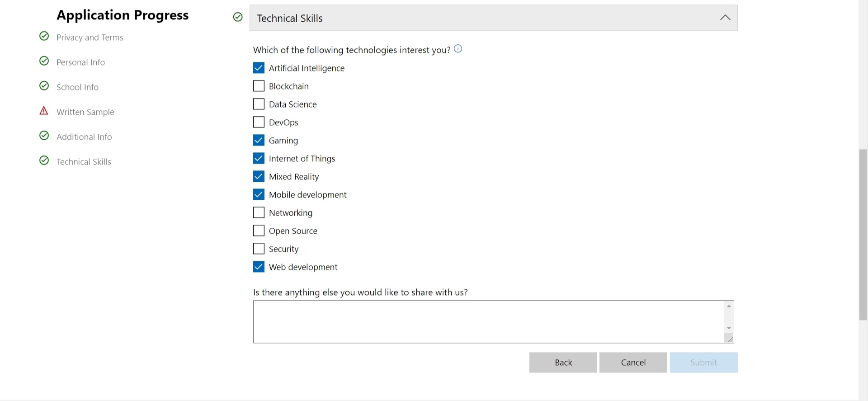The image size is (868, 401).
Task: Click red warning icon beside Written Sample
Action: tap(44, 111)
